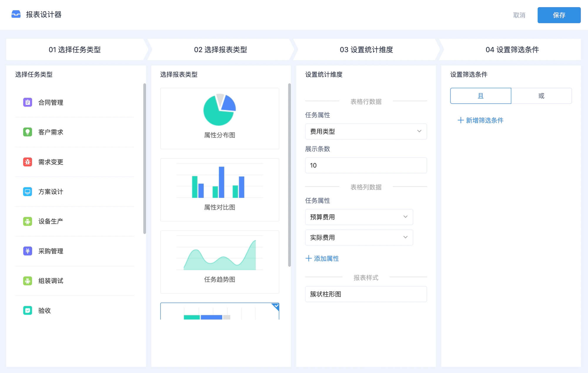Click the 设备生产 android icon
Viewport: 588px width, 373px height.
click(27, 221)
